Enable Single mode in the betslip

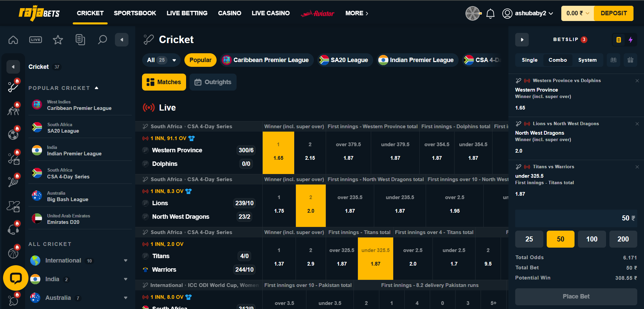529,60
